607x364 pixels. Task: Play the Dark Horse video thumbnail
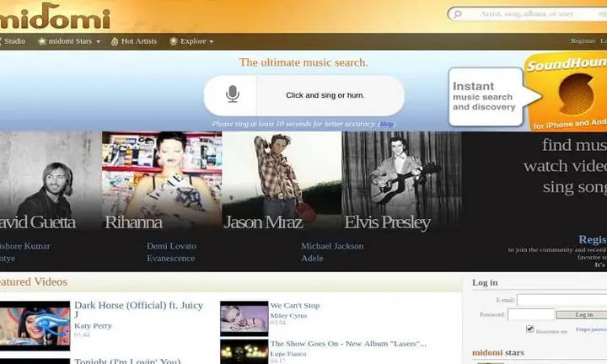[35, 326]
